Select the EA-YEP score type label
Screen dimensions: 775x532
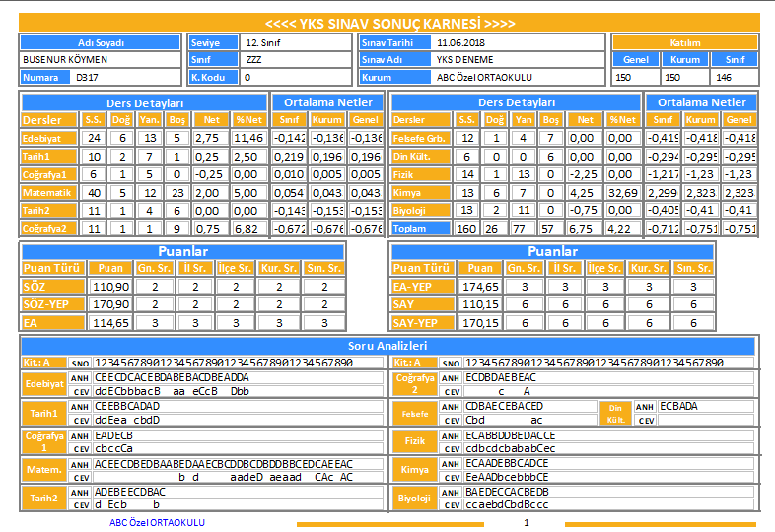422,287
